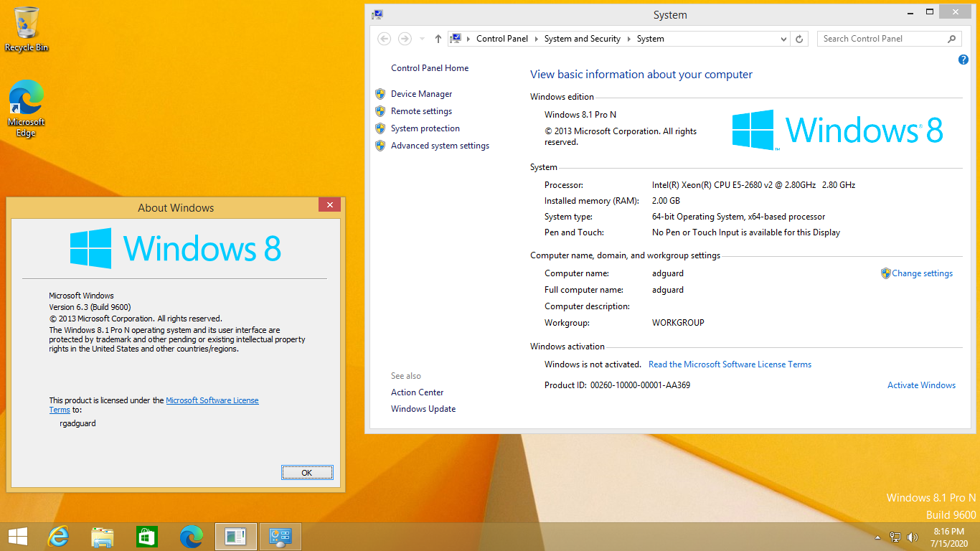Click the shield icon beside System protection
Image resolution: width=980 pixels, height=551 pixels.
[380, 128]
